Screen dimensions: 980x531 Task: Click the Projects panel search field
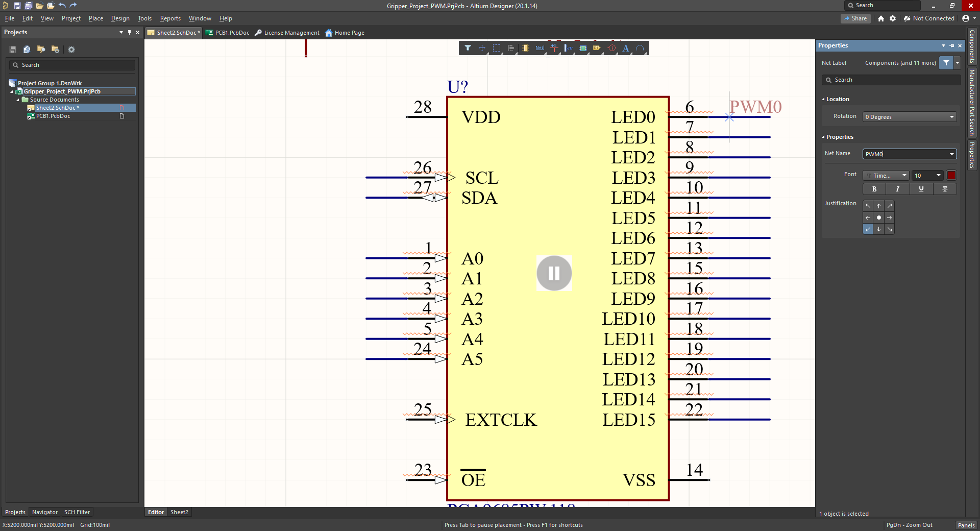coord(72,65)
